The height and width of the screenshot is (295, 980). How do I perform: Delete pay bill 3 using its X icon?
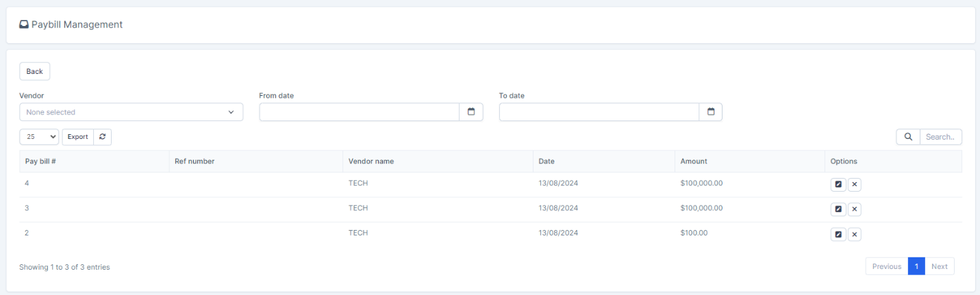click(855, 209)
